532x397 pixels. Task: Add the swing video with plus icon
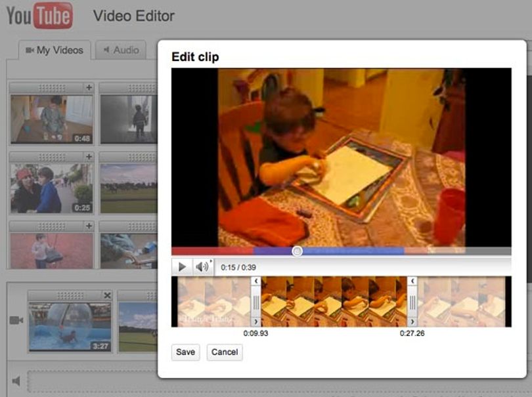(x=89, y=226)
